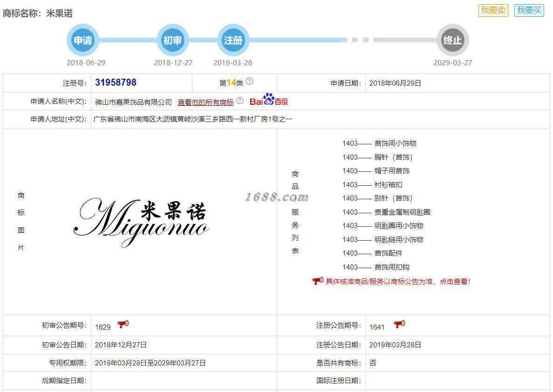Click the trademark title 商标名称：米果诺
Image resolution: width=553 pixels, height=392 pixels.
(38, 14)
